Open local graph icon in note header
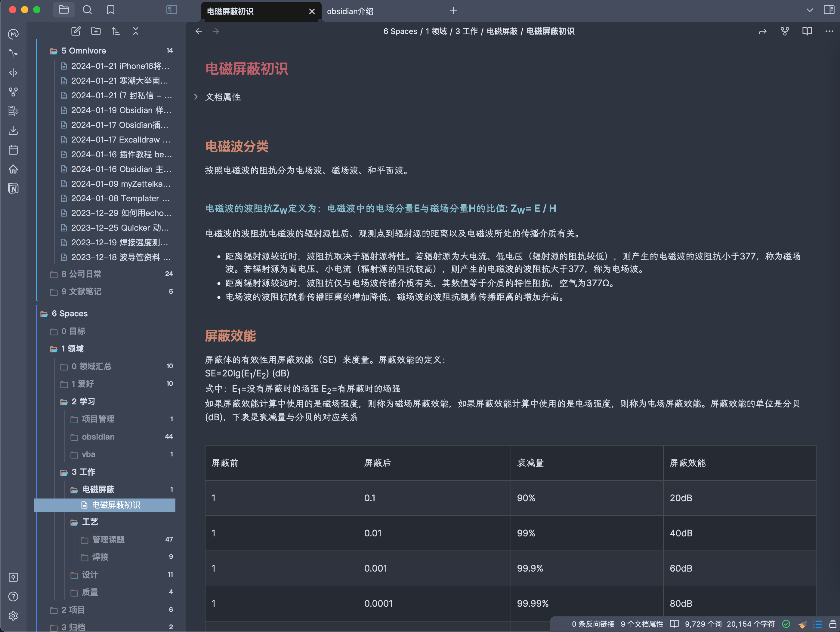Image resolution: width=840 pixels, height=632 pixels. pos(785,32)
